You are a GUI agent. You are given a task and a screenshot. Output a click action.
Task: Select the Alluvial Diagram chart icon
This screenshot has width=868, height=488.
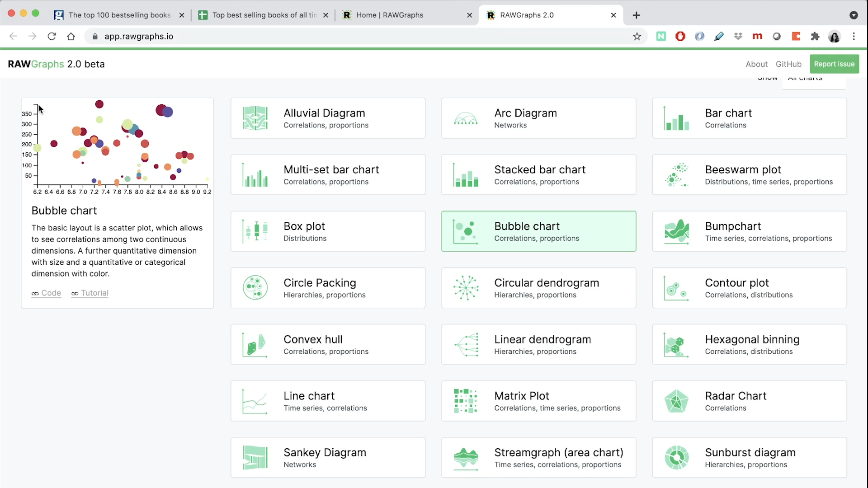[x=255, y=118]
